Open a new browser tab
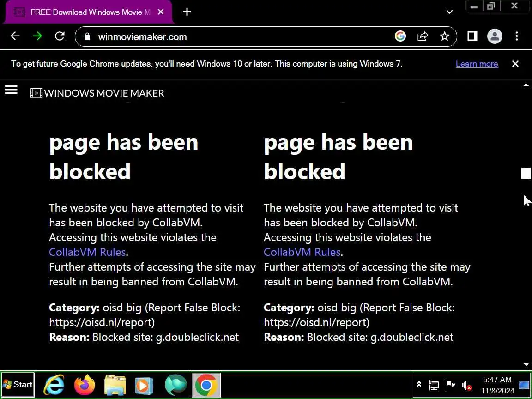This screenshot has width=532, height=399. point(187,12)
